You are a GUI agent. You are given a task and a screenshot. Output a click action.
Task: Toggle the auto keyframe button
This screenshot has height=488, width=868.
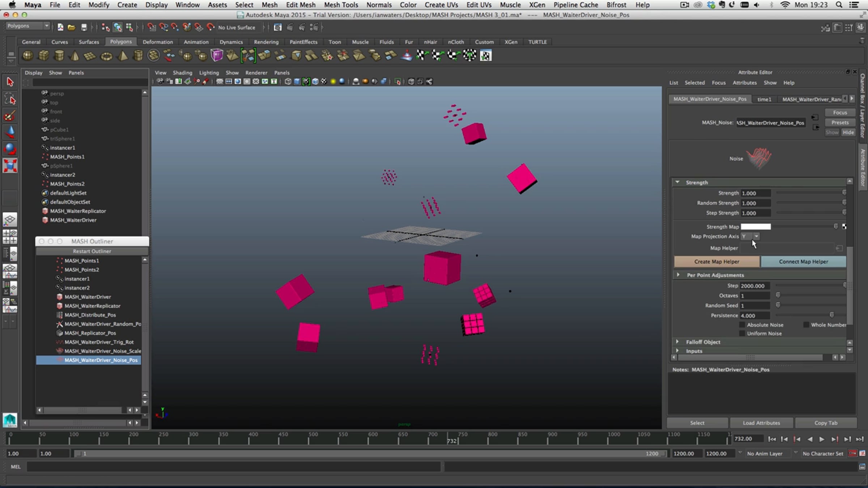(853, 453)
